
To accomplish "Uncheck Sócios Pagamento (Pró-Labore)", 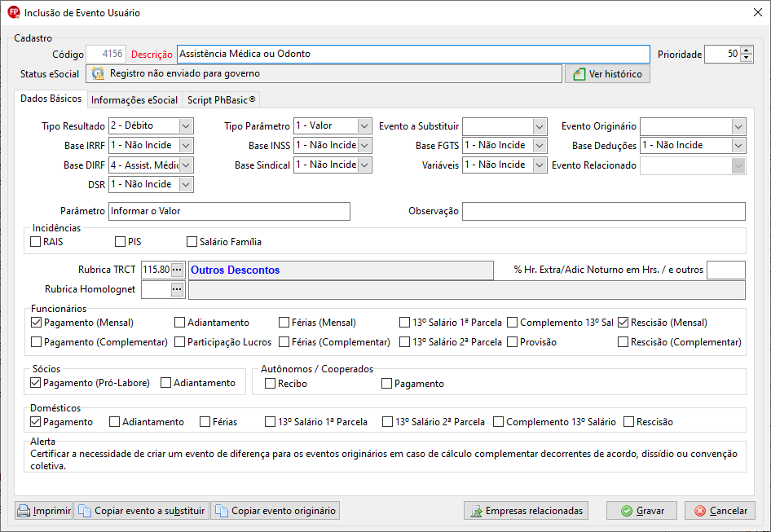I will 35,383.
